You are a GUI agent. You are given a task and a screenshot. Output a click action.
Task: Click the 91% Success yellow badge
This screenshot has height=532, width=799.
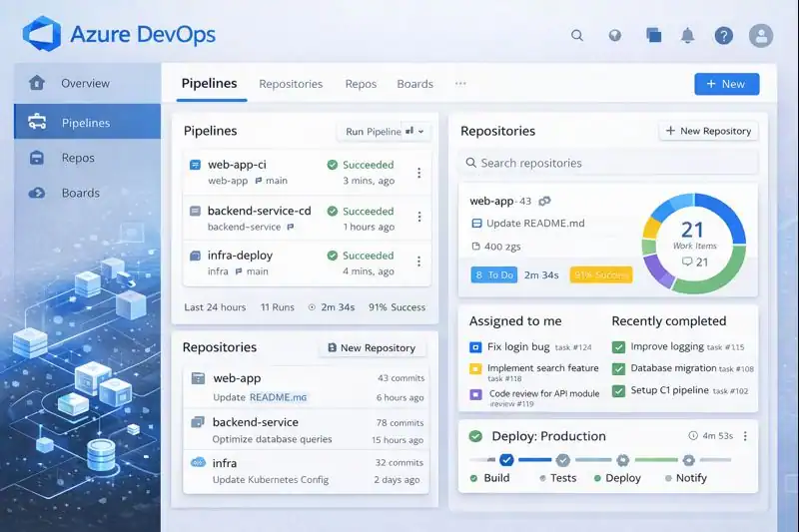tap(601, 274)
